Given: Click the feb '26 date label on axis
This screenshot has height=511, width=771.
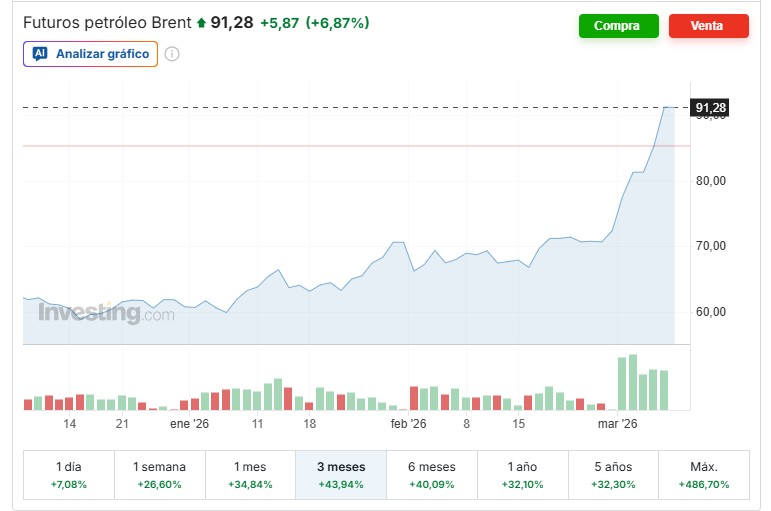Looking at the screenshot, I should pyautogui.click(x=408, y=424).
